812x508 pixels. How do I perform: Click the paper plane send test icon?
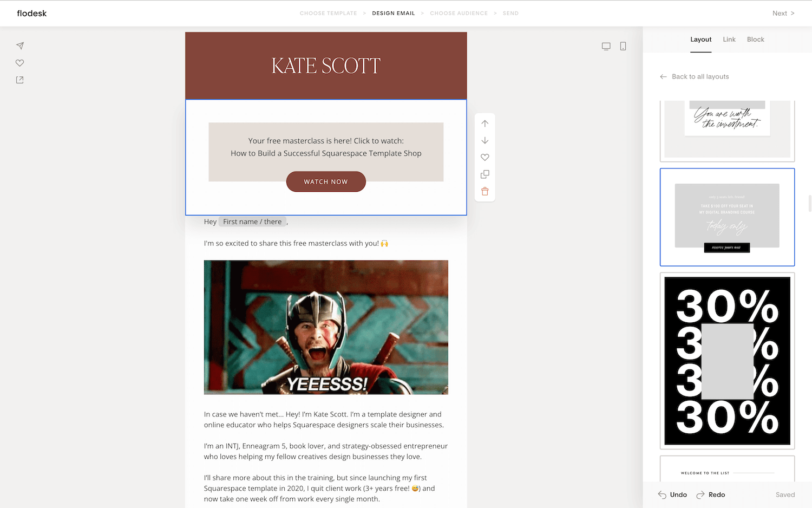click(x=20, y=45)
